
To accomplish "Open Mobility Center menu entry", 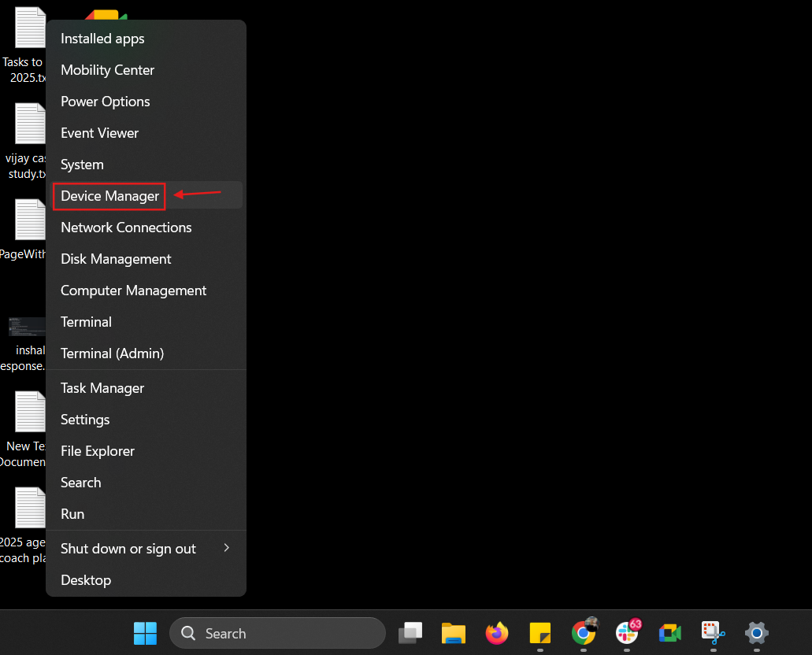I will (146, 70).
